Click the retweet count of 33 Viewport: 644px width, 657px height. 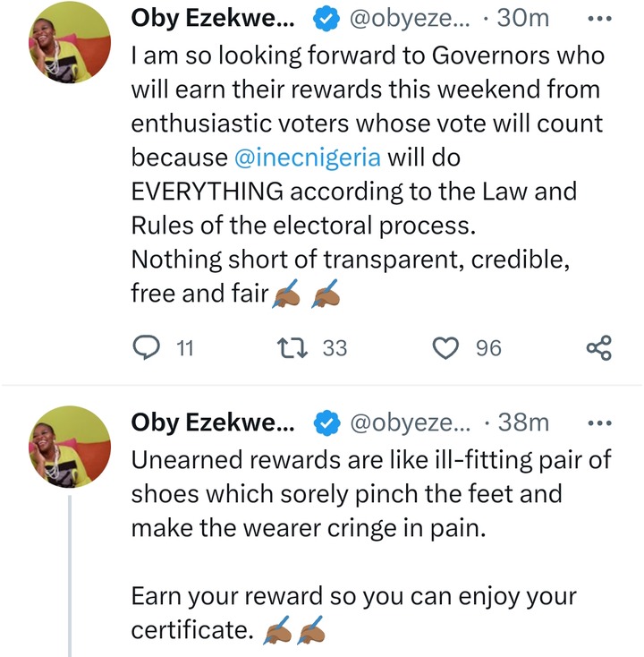point(335,348)
